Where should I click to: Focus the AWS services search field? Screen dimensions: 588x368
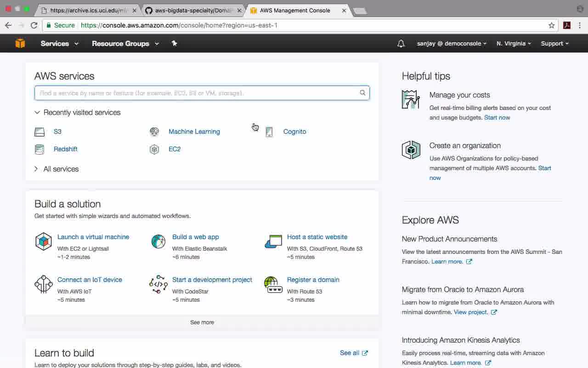point(202,93)
